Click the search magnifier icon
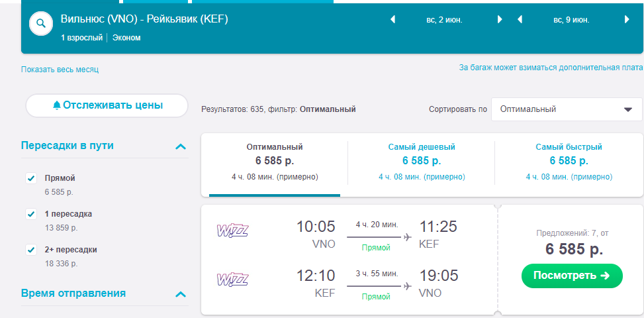Viewport: 644px width, 318px height. [x=41, y=24]
